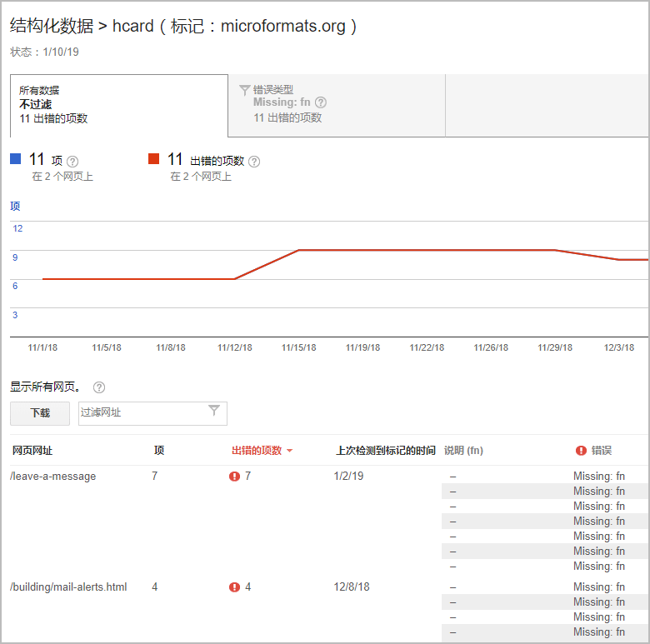Image resolution: width=650 pixels, height=644 pixels.
Task: Click red error icon for mail-alerts row
Action: (234, 587)
